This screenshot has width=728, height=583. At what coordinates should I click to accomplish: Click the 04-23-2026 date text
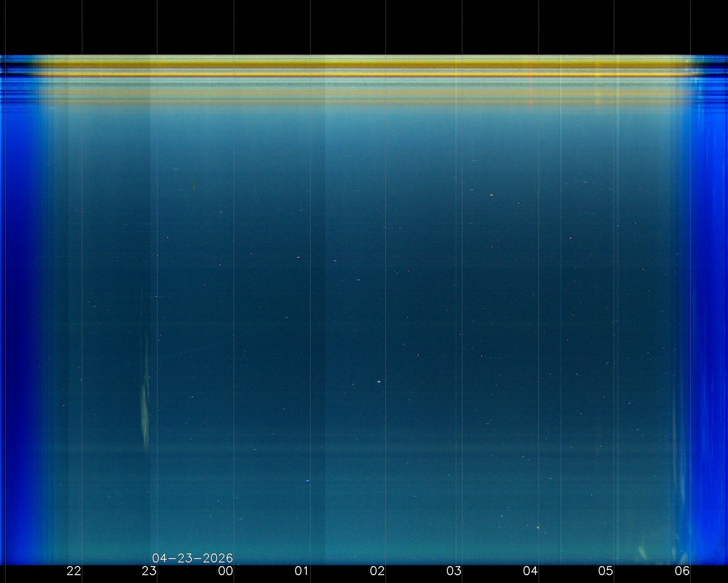pyautogui.click(x=192, y=558)
